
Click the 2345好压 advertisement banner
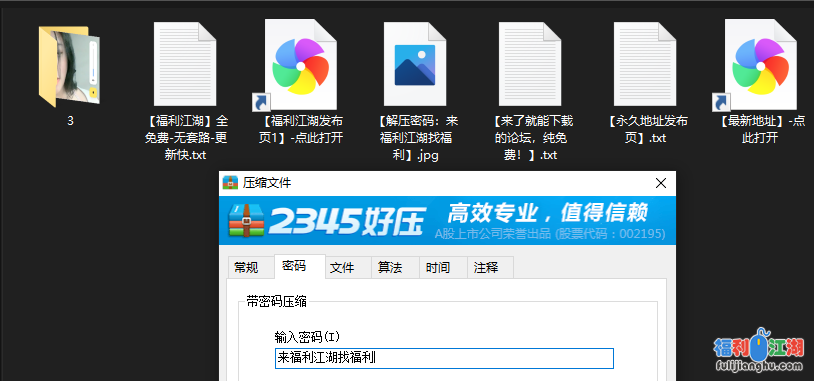[447, 220]
